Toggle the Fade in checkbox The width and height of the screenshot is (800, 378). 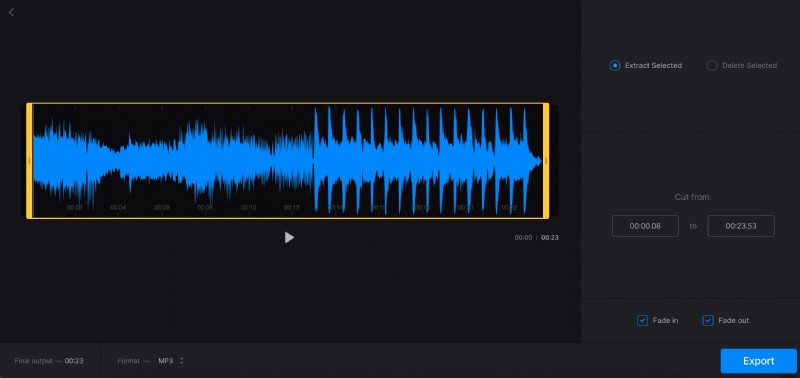click(x=642, y=320)
